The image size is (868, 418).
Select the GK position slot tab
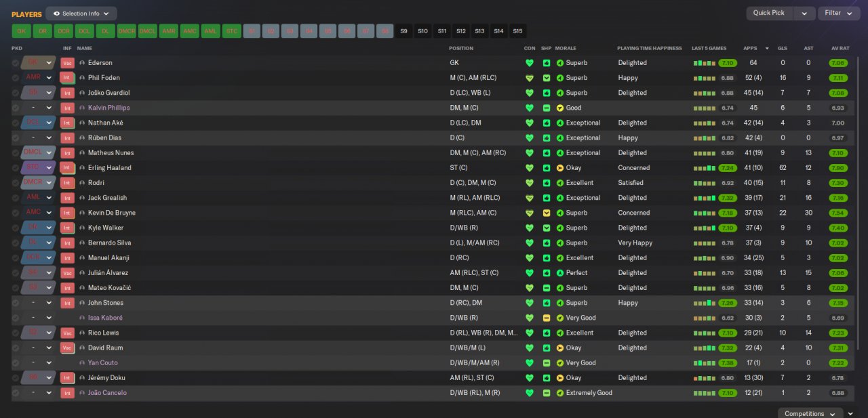coord(21,31)
